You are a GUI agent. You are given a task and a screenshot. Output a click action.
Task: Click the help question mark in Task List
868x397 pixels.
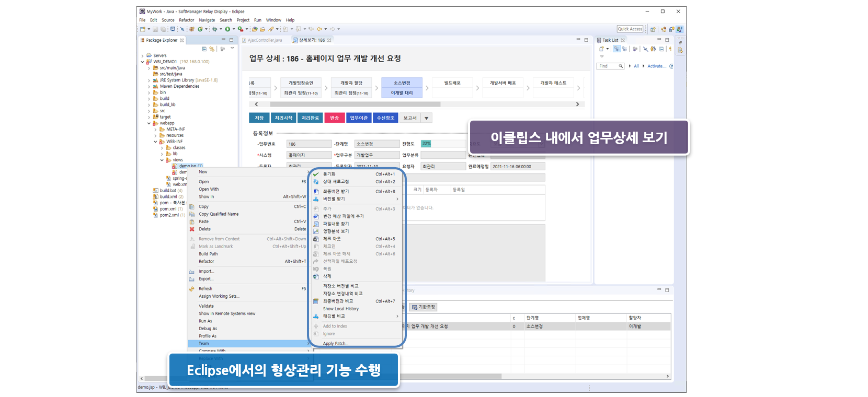pyautogui.click(x=671, y=66)
